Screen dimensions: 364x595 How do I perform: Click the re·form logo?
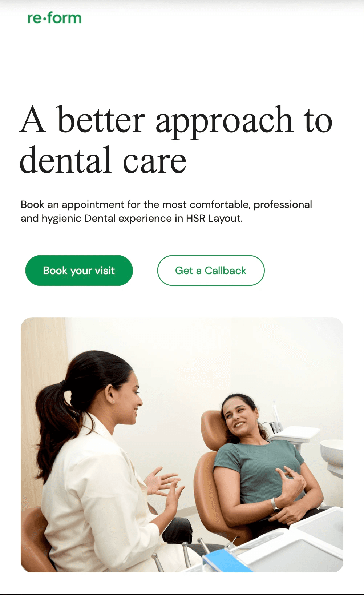pos(54,18)
